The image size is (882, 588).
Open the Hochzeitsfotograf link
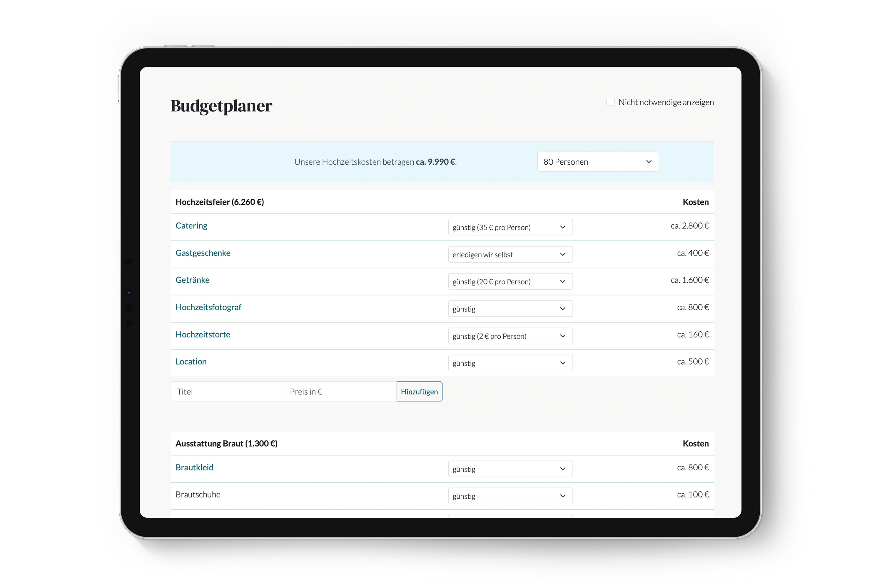point(208,307)
